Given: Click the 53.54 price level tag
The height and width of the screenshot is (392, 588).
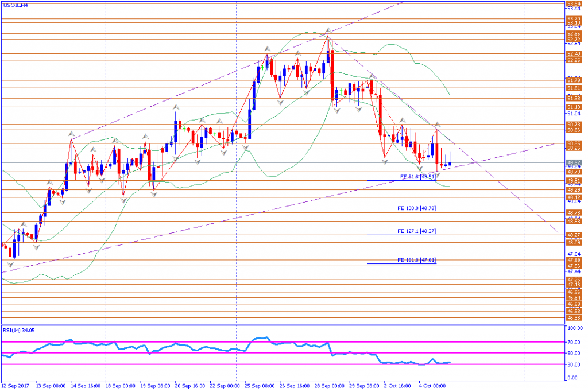Looking at the screenshot, I should point(574,3).
